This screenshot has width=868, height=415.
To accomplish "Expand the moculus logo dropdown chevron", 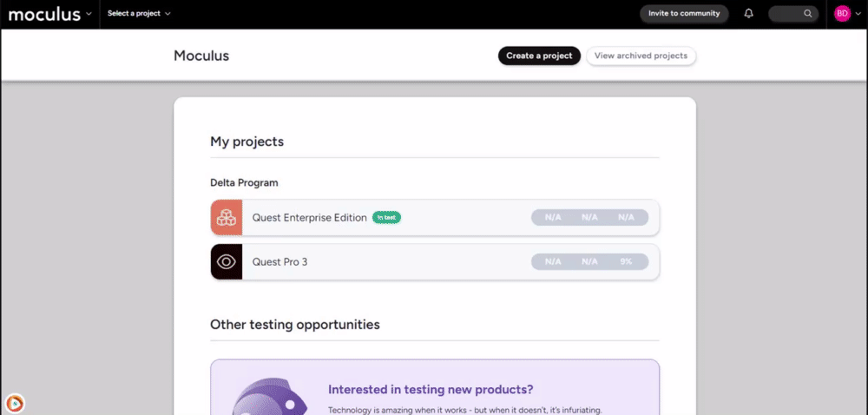I will click(x=89, y=14).
